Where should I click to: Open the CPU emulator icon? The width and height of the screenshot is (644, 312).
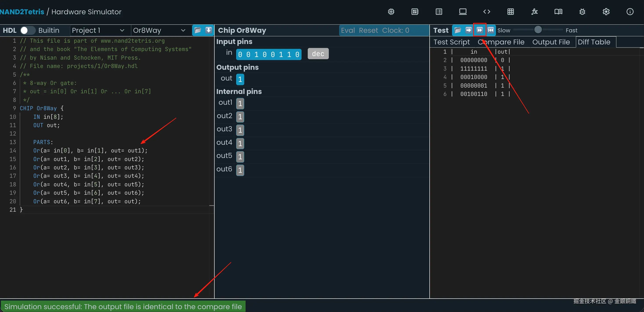click(415, 12)
